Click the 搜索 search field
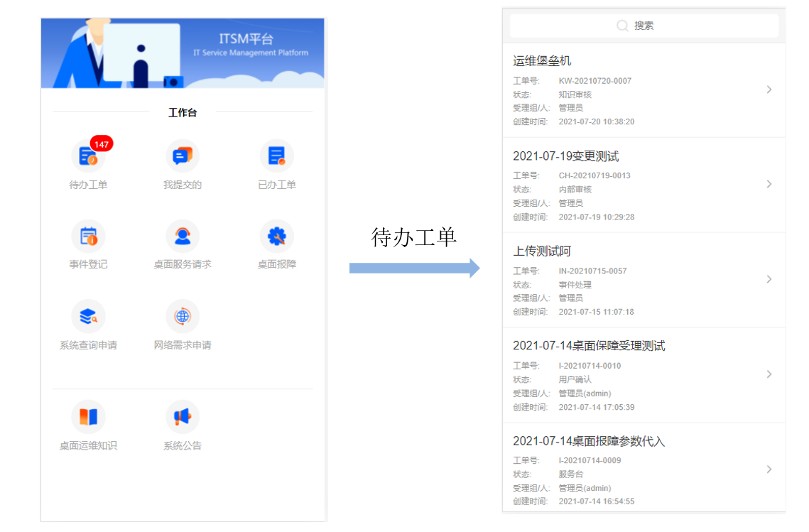 [644, 26]
